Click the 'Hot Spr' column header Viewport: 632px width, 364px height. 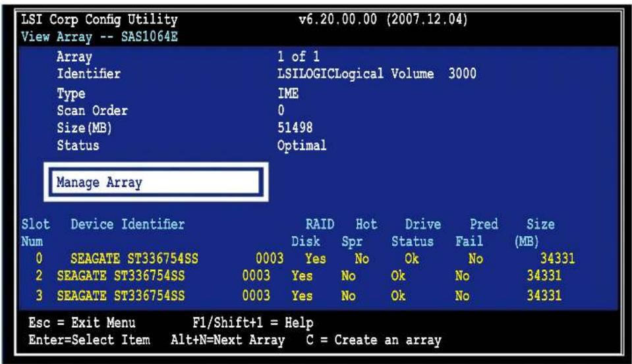tap(360, 233)
